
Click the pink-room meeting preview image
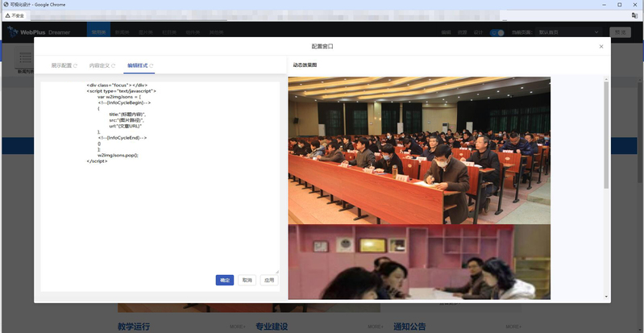pyautogui.click(x=419, y=262)
